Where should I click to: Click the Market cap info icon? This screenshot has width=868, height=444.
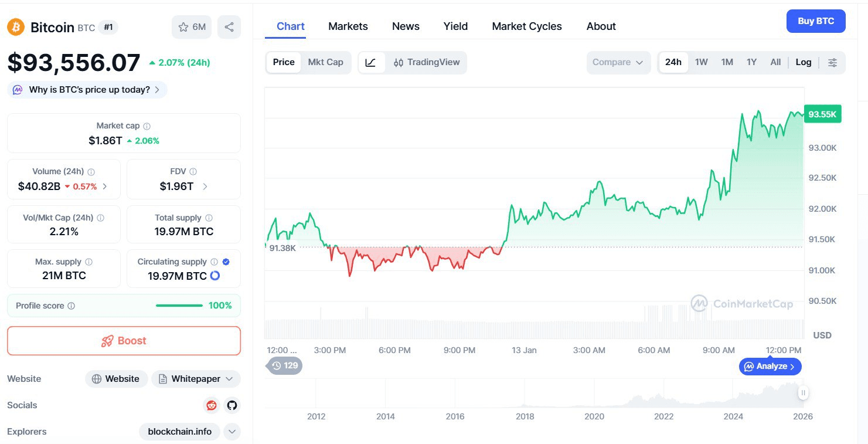[x=147, y=126]
